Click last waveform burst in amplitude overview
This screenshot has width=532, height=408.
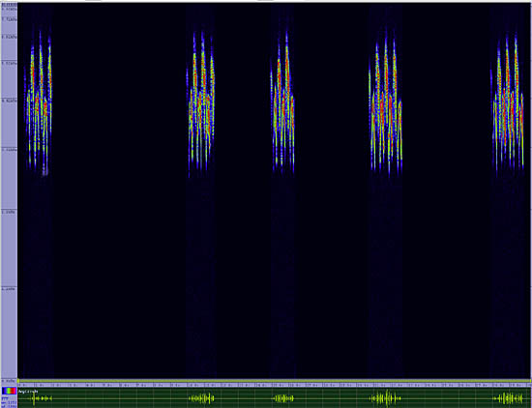tap(509, 398)
